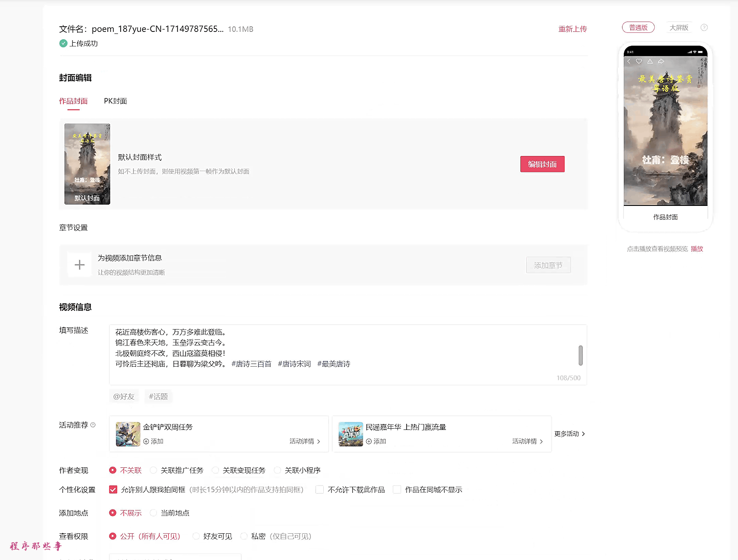
Task: Click the 编辑封面 button
Action: tap(542, 164)
